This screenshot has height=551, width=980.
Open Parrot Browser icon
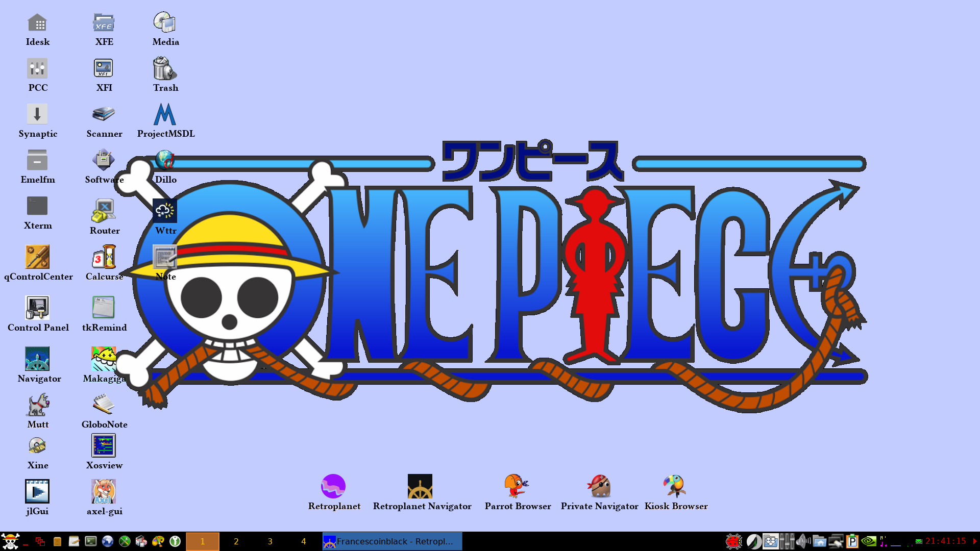[x=517, y=486]
